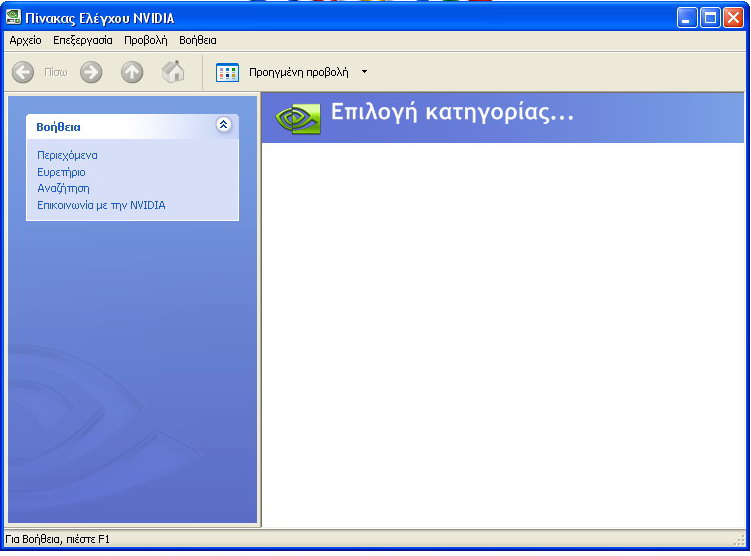
Task: Click the Up arrow toolbar icon
Action: [x=132, y=72]
